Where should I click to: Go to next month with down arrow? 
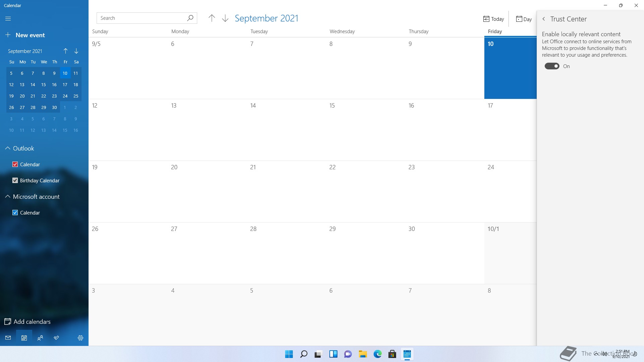point(225,18)
